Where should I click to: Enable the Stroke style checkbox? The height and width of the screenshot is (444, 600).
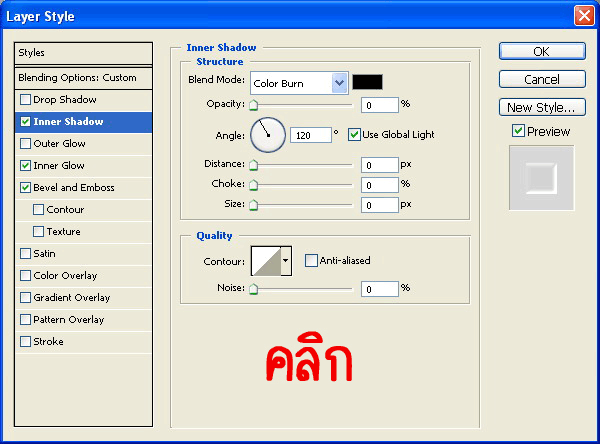coord(25,342)
